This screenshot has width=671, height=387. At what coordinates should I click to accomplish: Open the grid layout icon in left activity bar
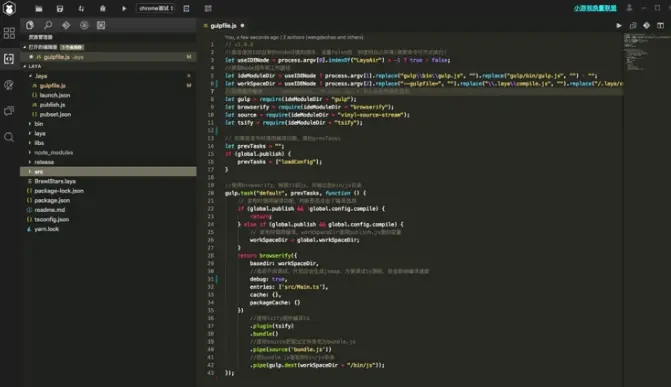tap(9, 33)
